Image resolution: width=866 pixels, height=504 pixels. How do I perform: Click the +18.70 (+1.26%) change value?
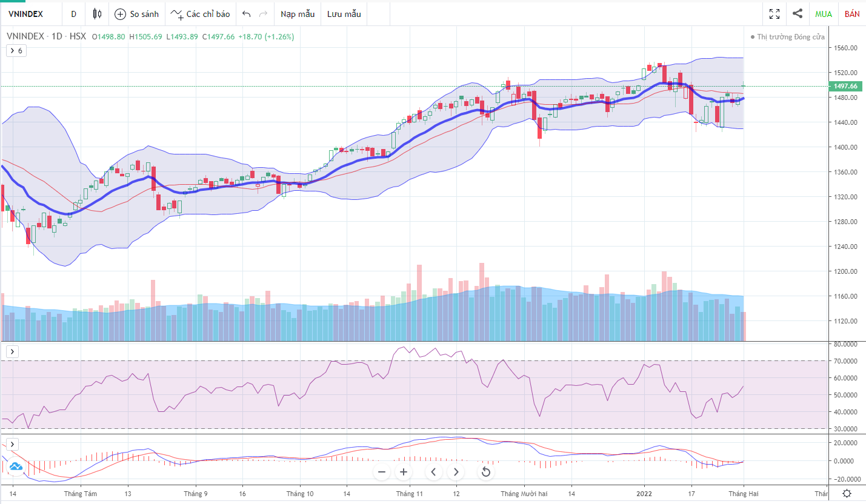click(x=266, y=36)
